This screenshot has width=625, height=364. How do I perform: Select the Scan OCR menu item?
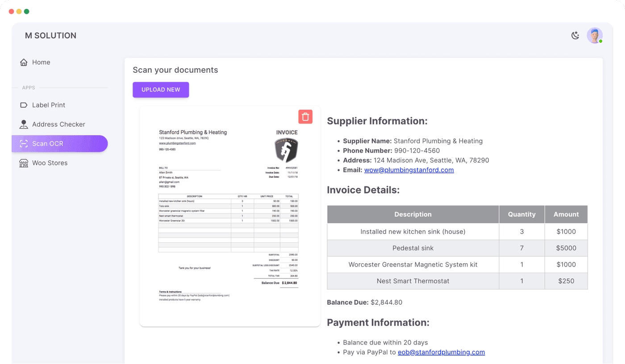coord(60,144)
